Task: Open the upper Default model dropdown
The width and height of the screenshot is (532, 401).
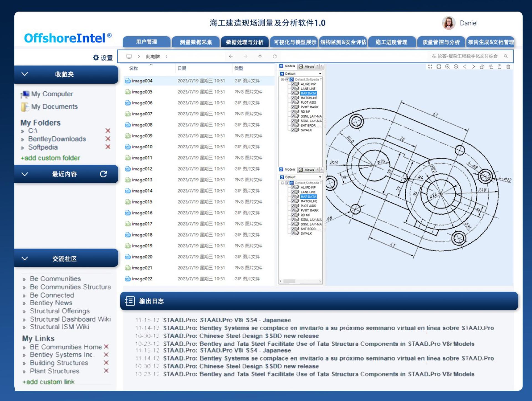Action: (320, 74)
